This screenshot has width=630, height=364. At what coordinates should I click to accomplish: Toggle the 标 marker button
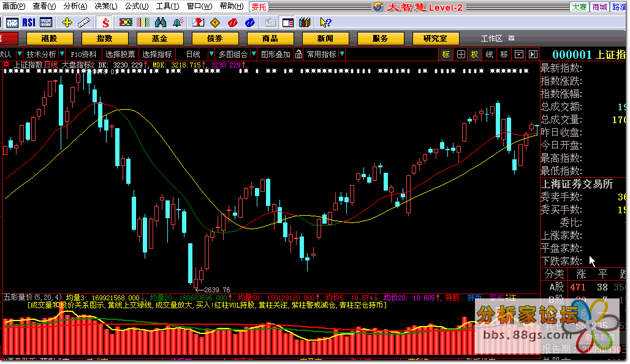click(x=446, y=55)
